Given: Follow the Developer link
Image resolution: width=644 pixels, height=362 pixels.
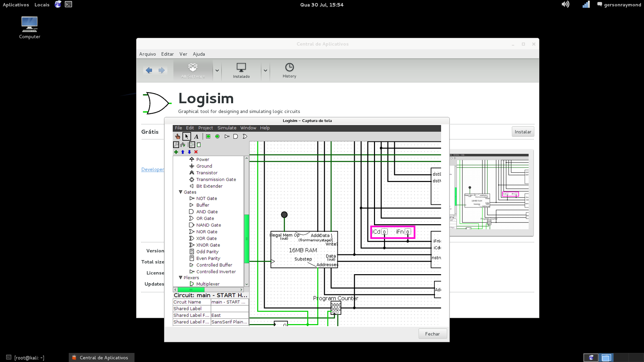Looking at the screenshot, I should point(153,169).
